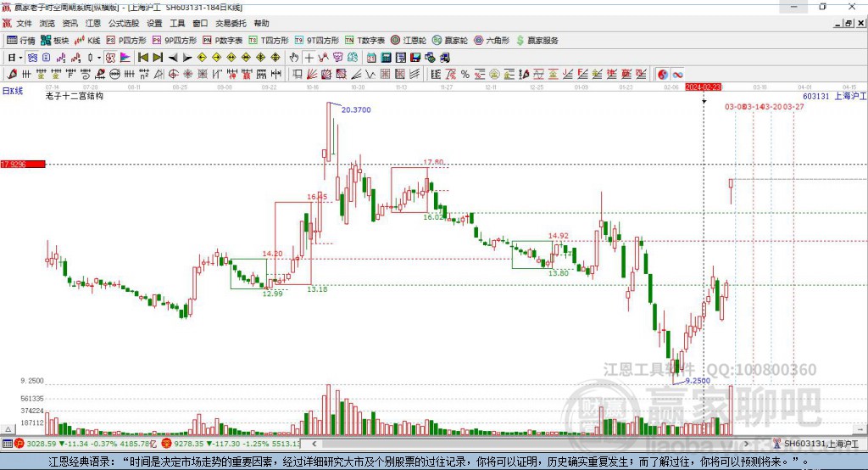Click the SH603131,上海沪工 status bar entry
The image size is (868, 470).
pyautogui.click(x=821, y=444)
